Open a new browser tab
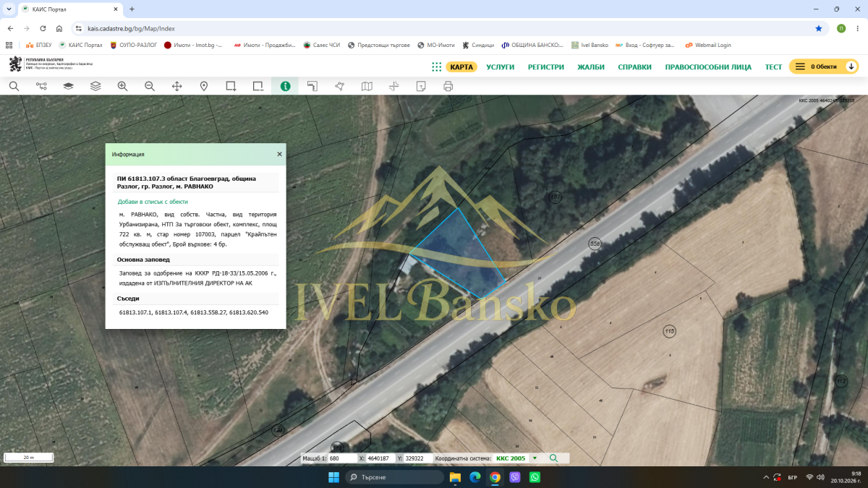868x488 pixels. coord(132,9)
